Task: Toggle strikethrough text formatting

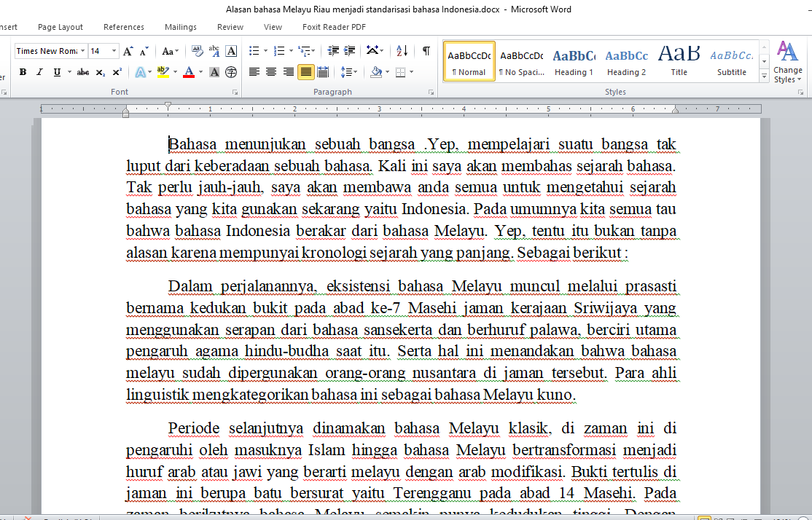Action: pyautogui.click(x=83, y=72)
